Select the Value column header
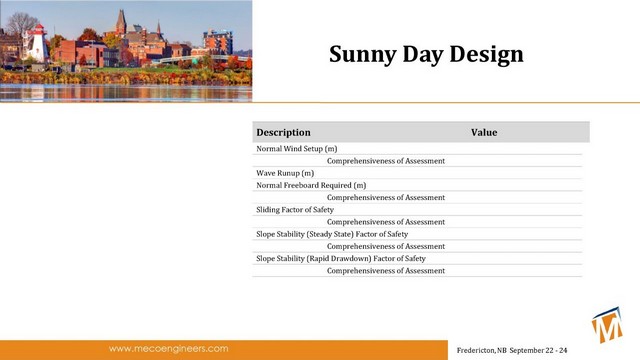The image size is (640, 360). tap(484, 132)
